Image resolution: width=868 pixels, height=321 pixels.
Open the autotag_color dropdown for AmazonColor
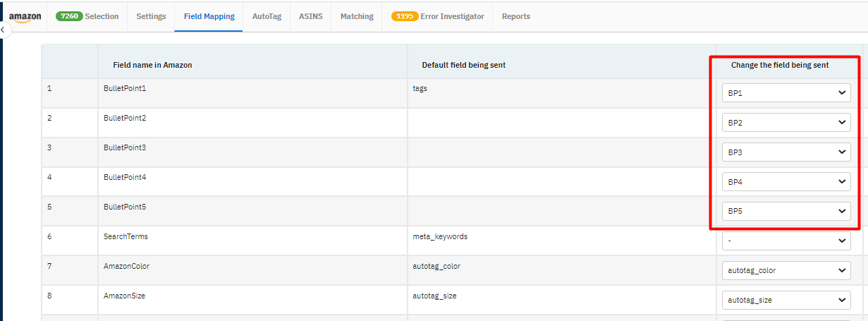point(786,270)
